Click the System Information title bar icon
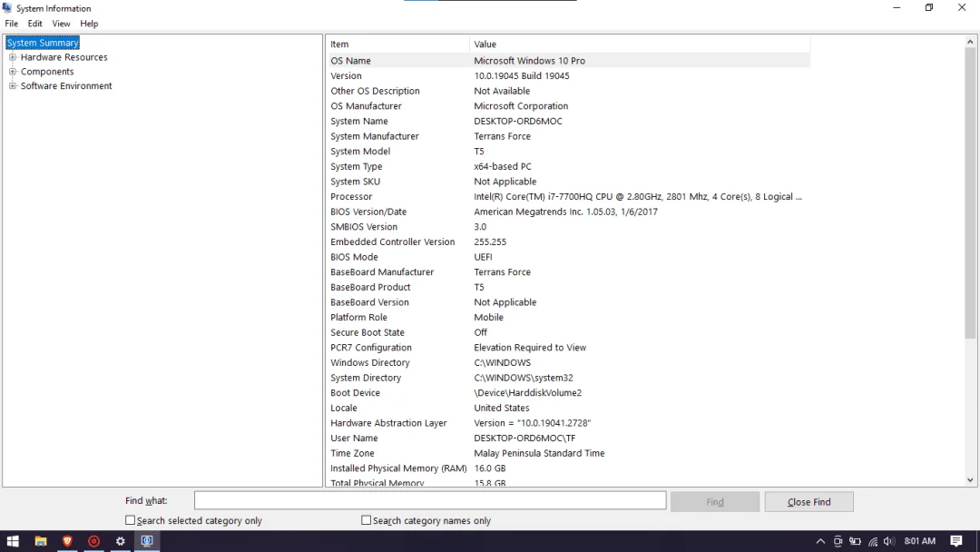 [x=7, y=8]
